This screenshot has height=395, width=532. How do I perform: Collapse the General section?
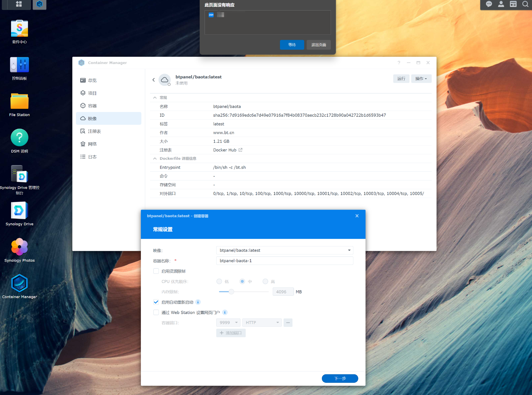pyautogui.click(x=155, y=98)
